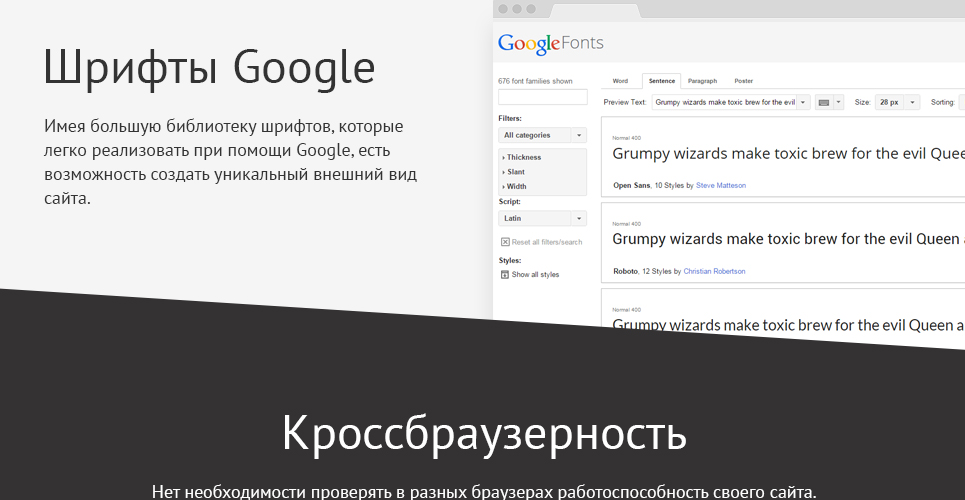965x500 pixels.
Task: Open the arrow next to keyboard icon
Action: [838, 102]
